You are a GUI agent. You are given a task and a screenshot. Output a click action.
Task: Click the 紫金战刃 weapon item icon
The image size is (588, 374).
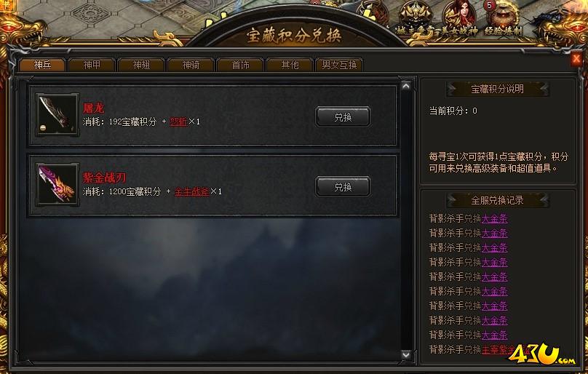point(57,184)
